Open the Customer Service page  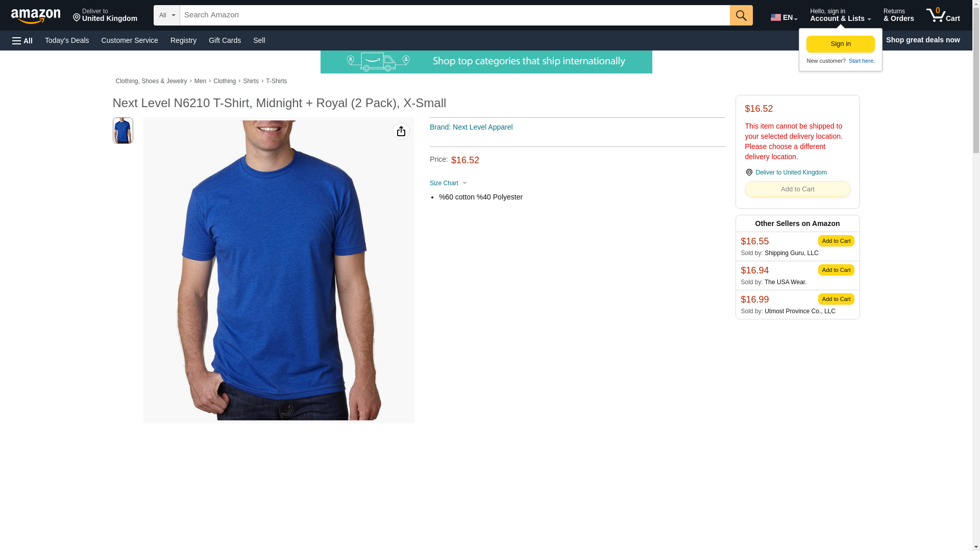(x=130, y=40)
